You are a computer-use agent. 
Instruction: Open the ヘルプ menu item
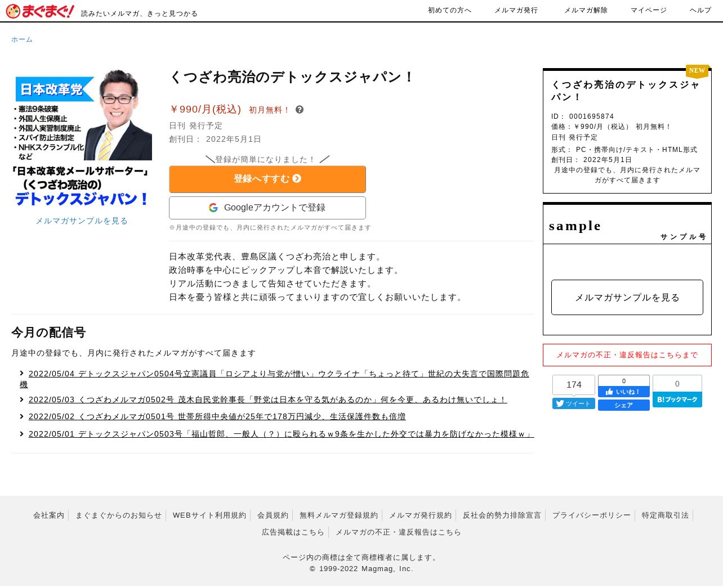tap(700, 10)
